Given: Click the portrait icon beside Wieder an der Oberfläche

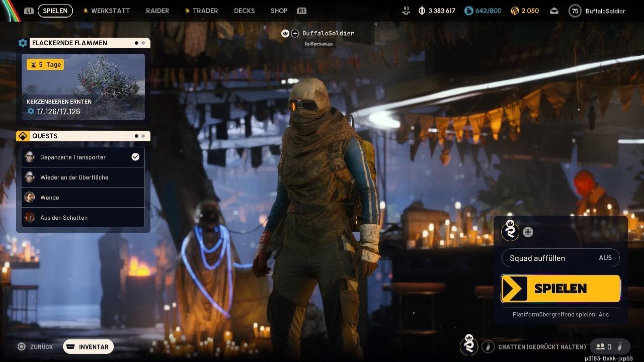Looking at the screenshot, I should coord(30,177).
